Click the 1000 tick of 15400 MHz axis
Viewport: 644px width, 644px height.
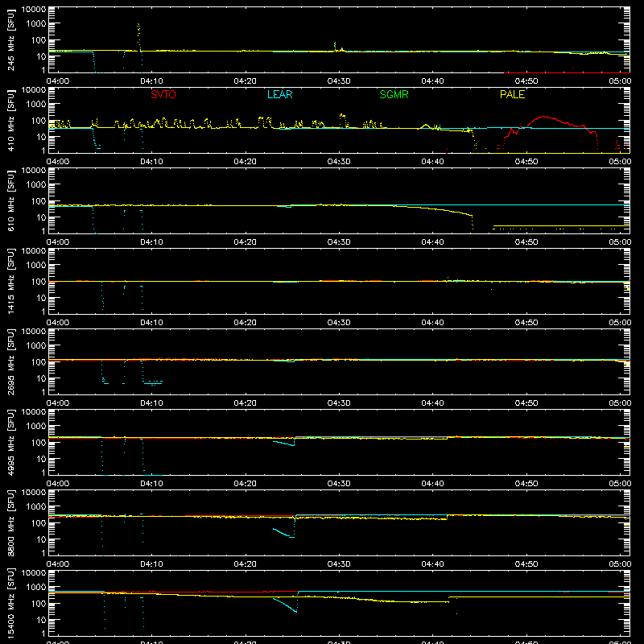click(36, 588)
